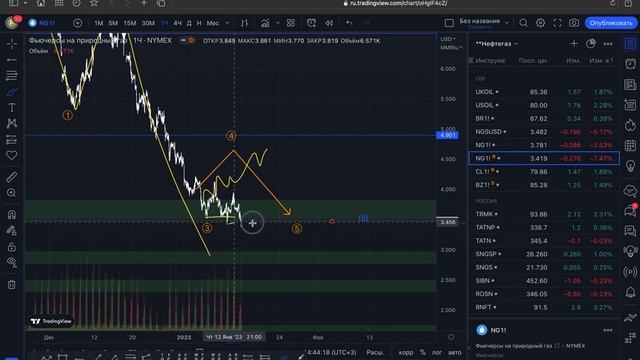Switch to the 30M timeframe
This screenshot has height=360, width=640.
click(x=148, y=23)
